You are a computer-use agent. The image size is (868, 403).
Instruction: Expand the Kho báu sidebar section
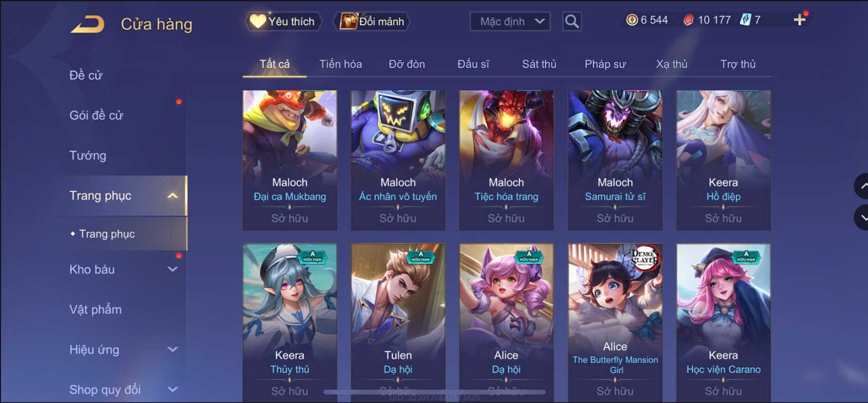tap(172, 269)
